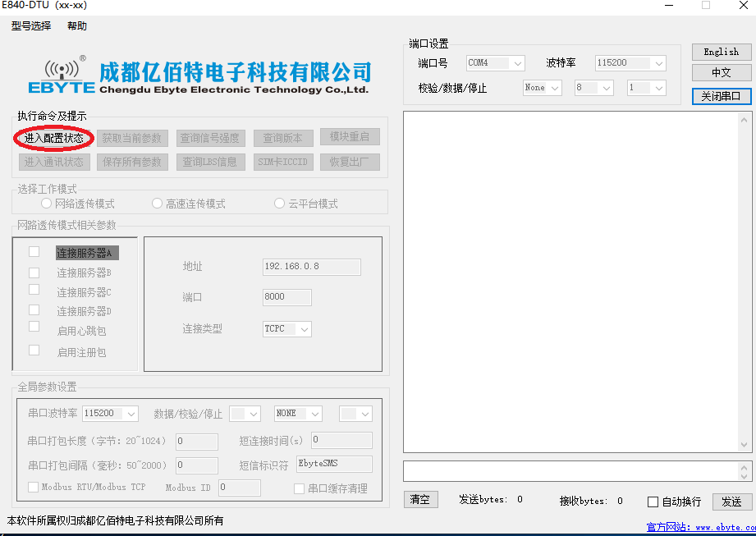Click 恢复出厂 to factory reset
Screen dimensions: 756x536
pos(350,162)
